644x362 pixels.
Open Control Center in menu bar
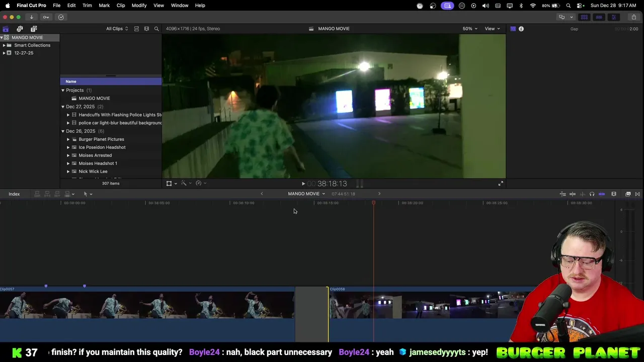[x=580, y=6]
